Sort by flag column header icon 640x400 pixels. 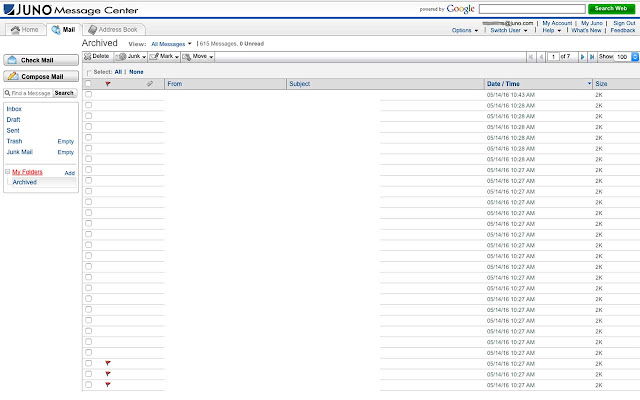pos(108,84)
